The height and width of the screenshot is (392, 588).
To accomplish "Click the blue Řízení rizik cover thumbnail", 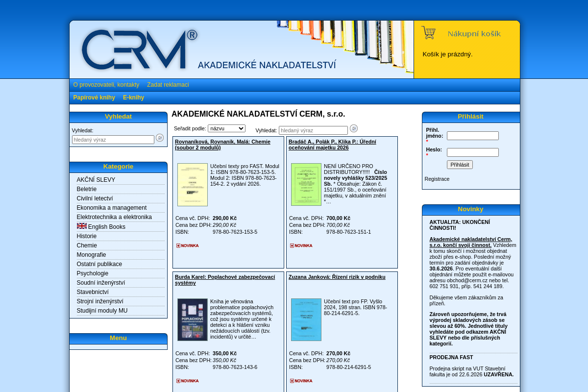I will (x=306, y=320).
